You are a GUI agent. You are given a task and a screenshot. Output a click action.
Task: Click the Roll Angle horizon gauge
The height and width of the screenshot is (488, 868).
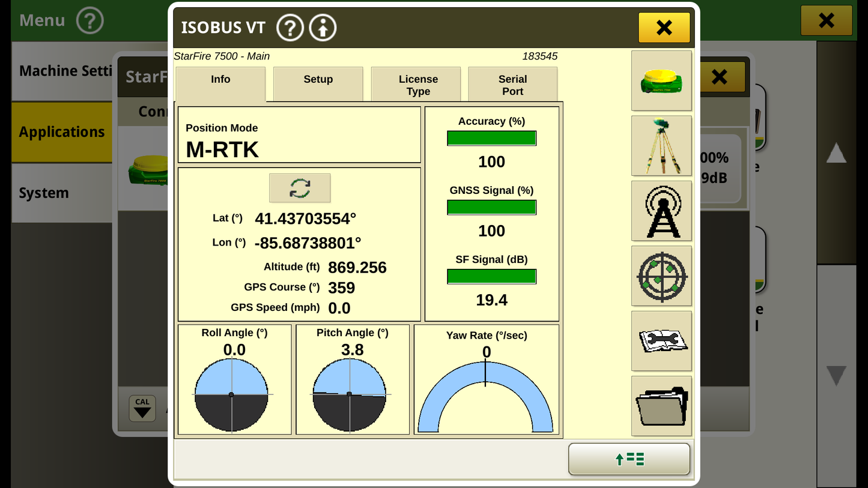(231, 395)
